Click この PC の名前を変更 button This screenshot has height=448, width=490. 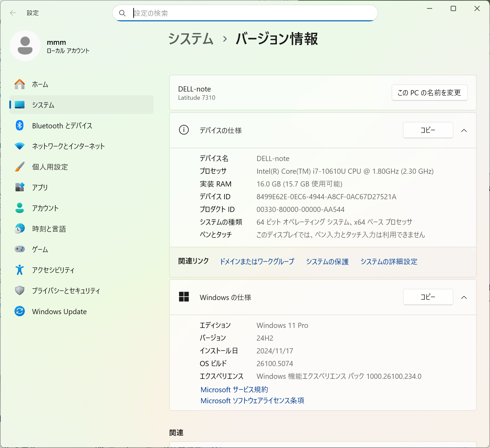[x=429, y=93]
